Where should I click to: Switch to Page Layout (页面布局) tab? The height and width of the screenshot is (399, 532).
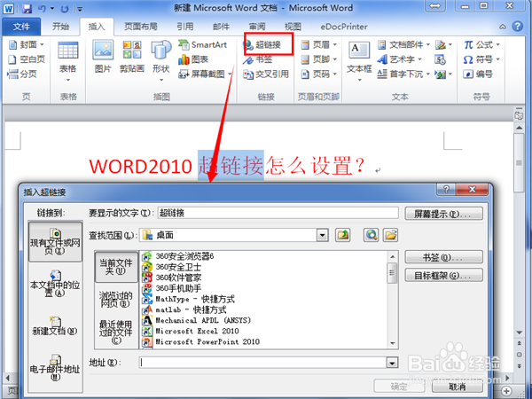(140, 27)
